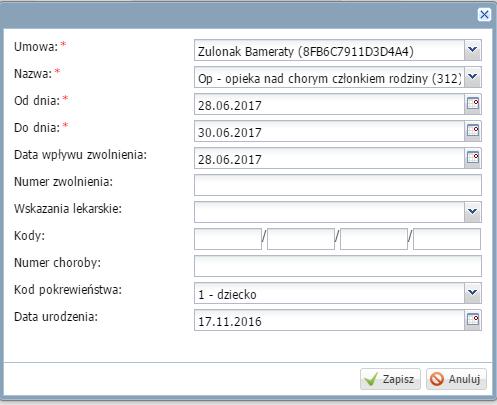Click the Anuluj button

point(456,379)
